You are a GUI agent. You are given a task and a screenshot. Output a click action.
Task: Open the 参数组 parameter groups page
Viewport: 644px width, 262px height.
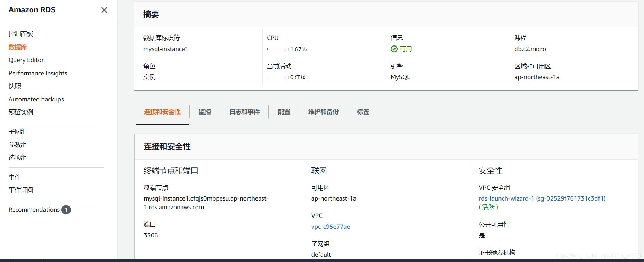(18, 145)
